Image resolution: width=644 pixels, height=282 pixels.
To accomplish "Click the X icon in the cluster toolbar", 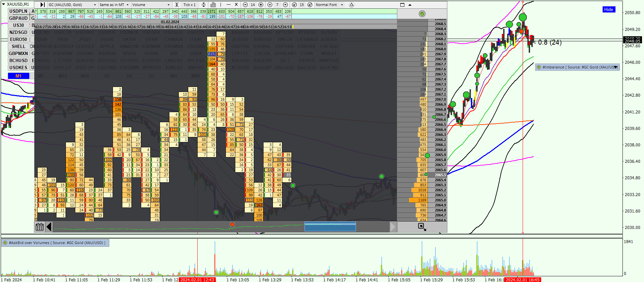I will click(x=236, y=5).
